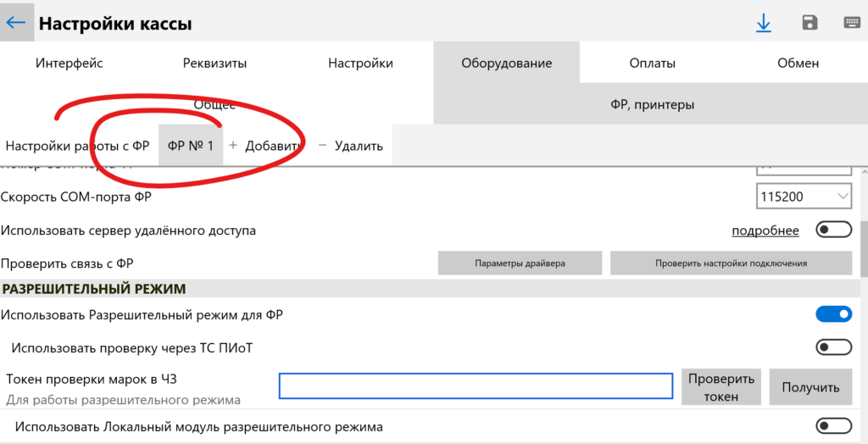Click Добавить to add a printer
The image size is (868, 444).
point(266,146)
